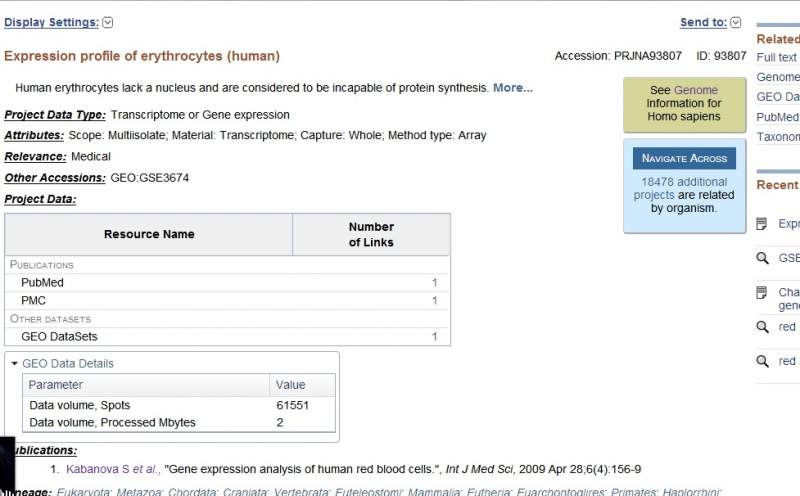Click Expression profile of erythrocytes title
The image size is (800, 496).
coord(142,56)
